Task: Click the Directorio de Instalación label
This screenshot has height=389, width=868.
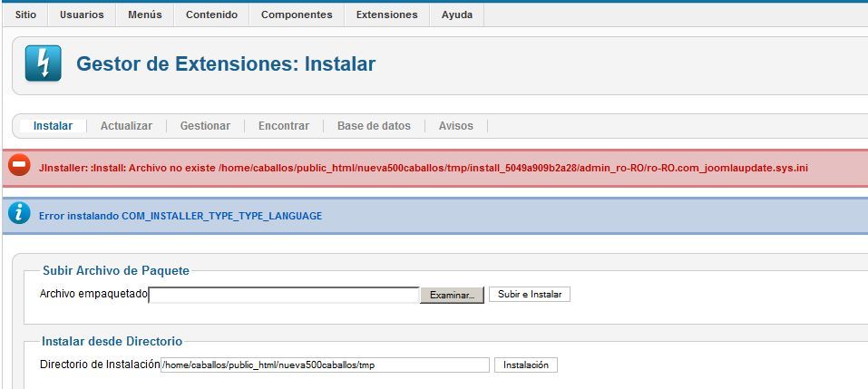Action: pos(100,365)
